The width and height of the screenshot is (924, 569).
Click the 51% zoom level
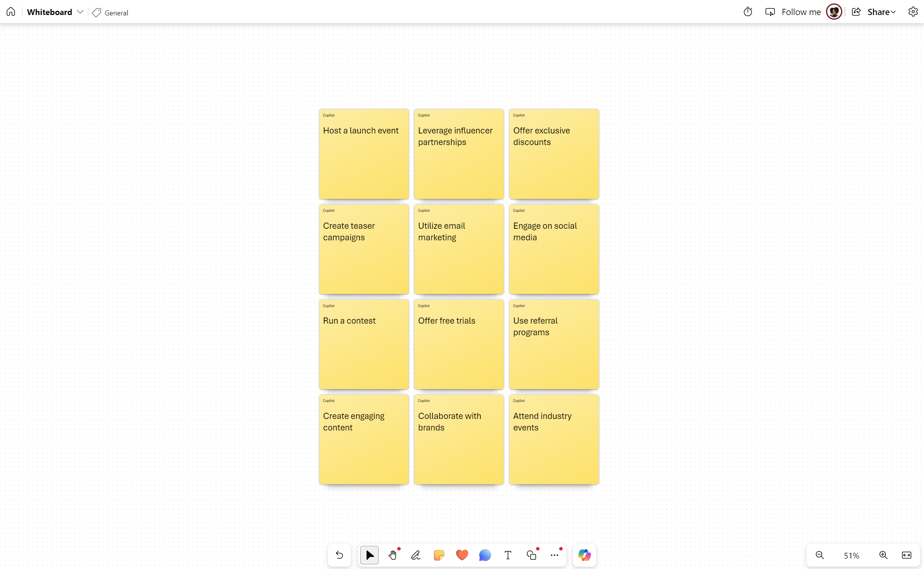pyautogui.click(x=851, y=555)
